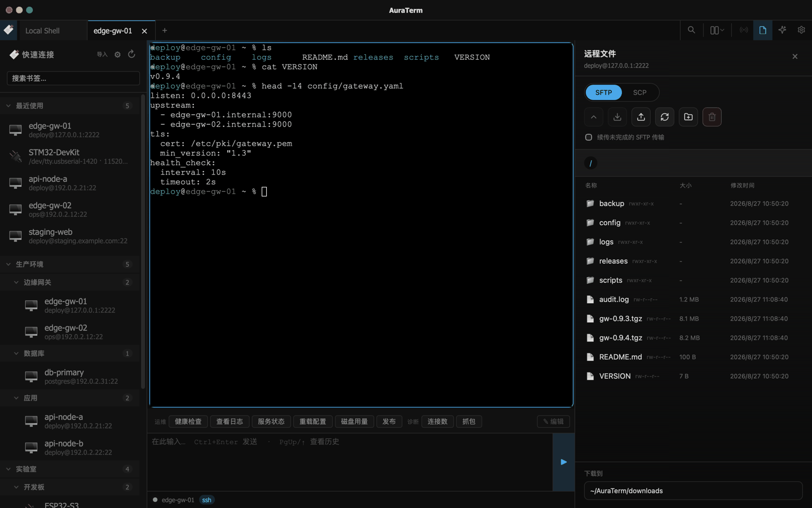Close the 远程文件 panel
This screenshot has height=508, width=812.
coord(795,56)
